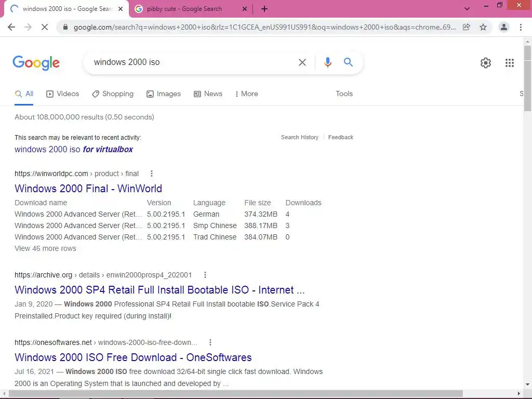532x399 pixels.
Task: Open the Search History link
Action: pyautogui.click(x=300, y=137)
